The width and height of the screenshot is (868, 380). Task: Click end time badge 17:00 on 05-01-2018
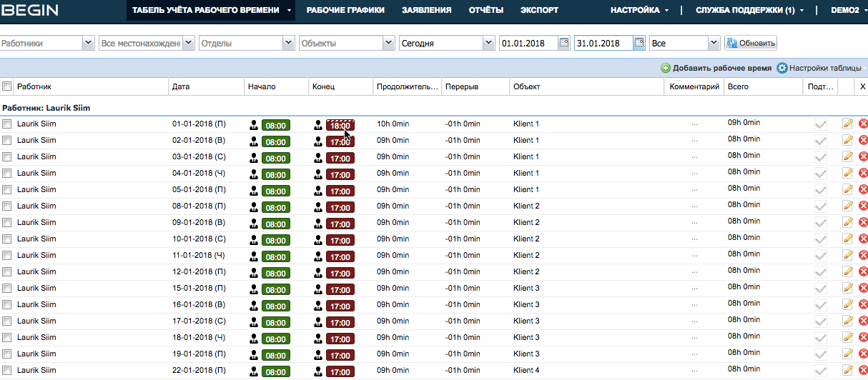[x=340, y=191]
